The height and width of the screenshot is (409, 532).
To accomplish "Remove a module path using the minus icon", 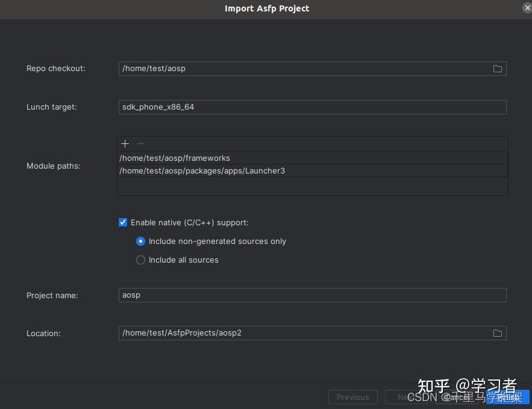I will (140, 143).
